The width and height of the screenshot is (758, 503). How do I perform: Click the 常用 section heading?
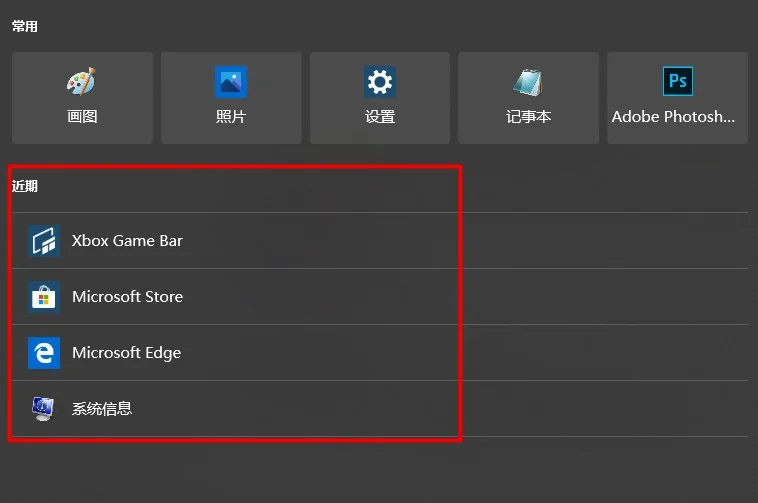point(25,26)
